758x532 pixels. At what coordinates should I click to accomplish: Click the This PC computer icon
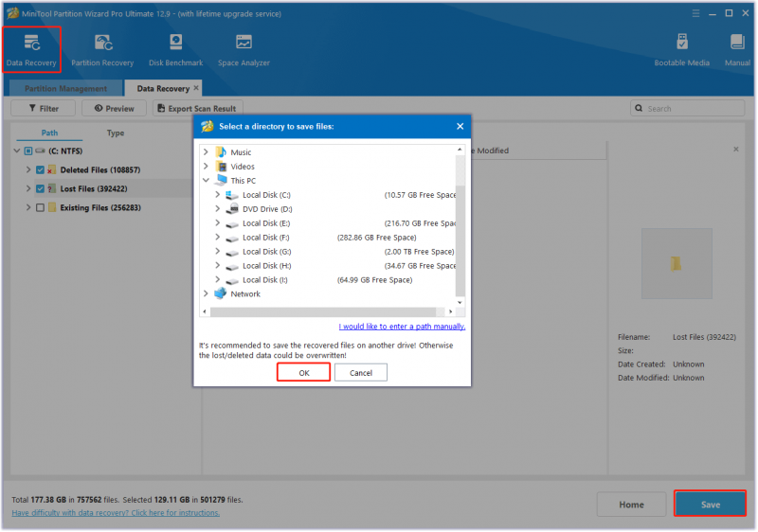222,180
